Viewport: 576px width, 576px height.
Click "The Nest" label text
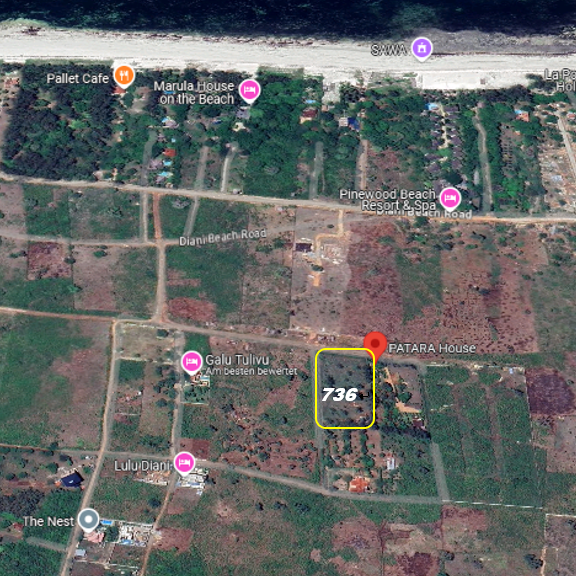48,521
